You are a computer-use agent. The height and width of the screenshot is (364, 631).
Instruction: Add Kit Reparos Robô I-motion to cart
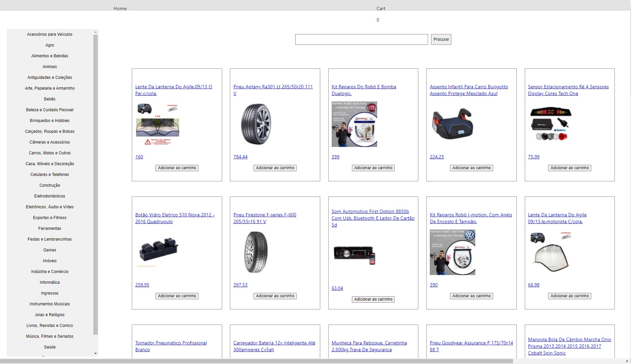coord(472,296)
